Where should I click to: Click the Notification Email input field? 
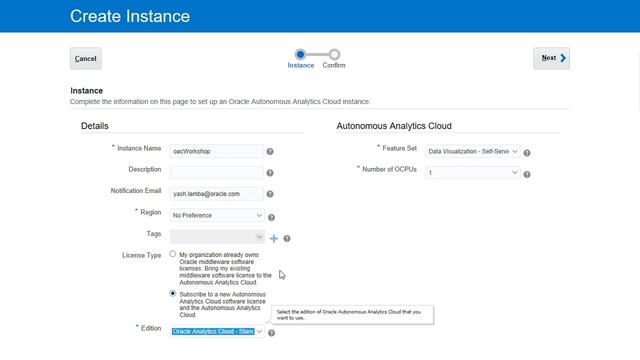pos(216,194)
